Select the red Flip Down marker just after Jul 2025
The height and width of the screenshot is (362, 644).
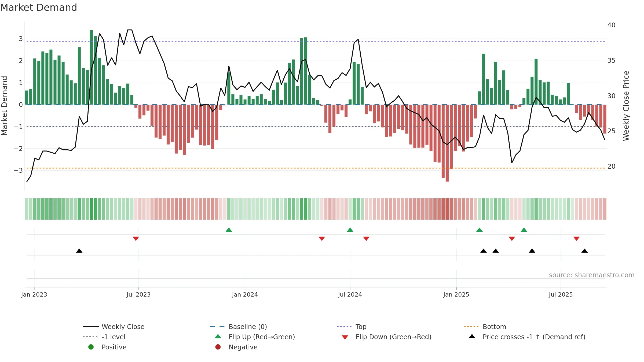577,239
